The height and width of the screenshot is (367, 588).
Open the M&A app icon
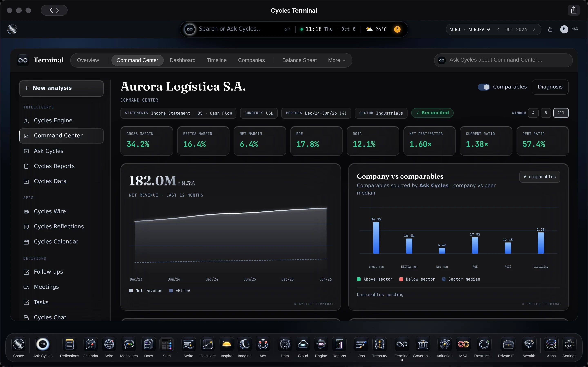(463, 344)
